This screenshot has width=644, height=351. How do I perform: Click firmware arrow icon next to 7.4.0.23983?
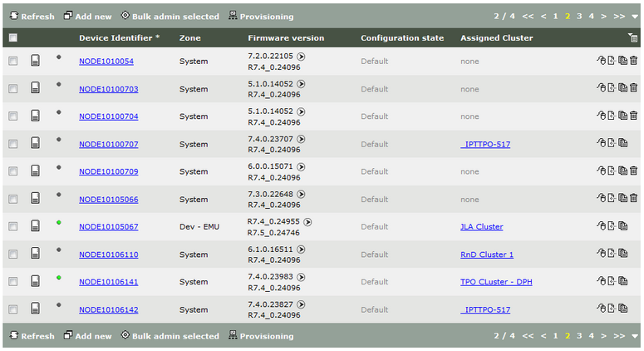301,277
